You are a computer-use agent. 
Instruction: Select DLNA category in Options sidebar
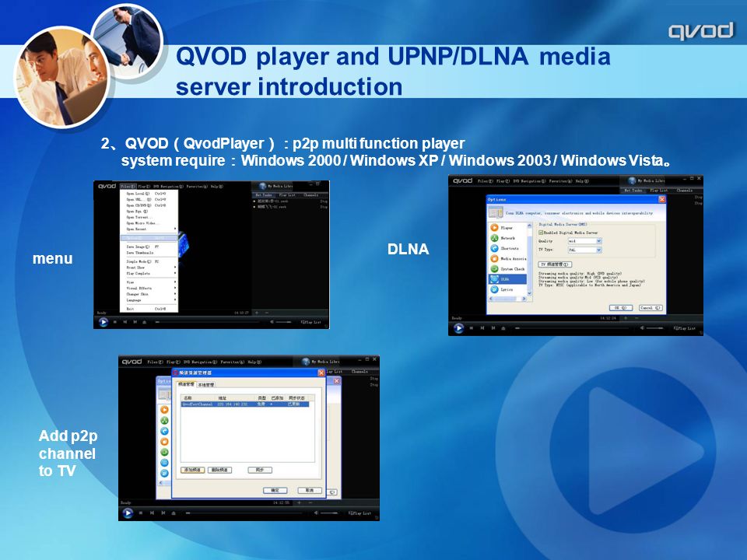click(508, 279)
